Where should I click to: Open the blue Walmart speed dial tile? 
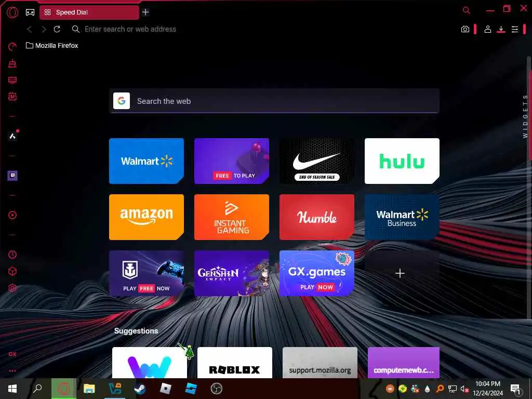pyautogui.click(x=146, y=161)
